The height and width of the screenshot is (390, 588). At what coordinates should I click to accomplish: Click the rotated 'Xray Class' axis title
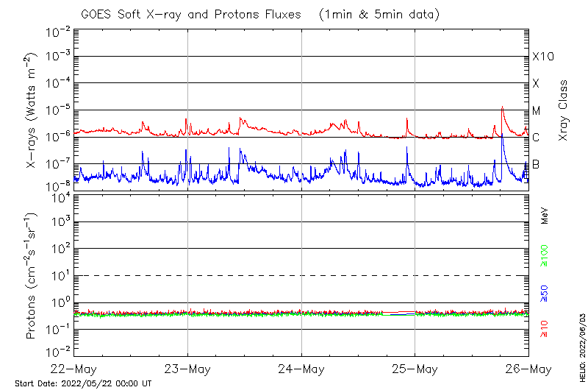(x=563, y=111)
